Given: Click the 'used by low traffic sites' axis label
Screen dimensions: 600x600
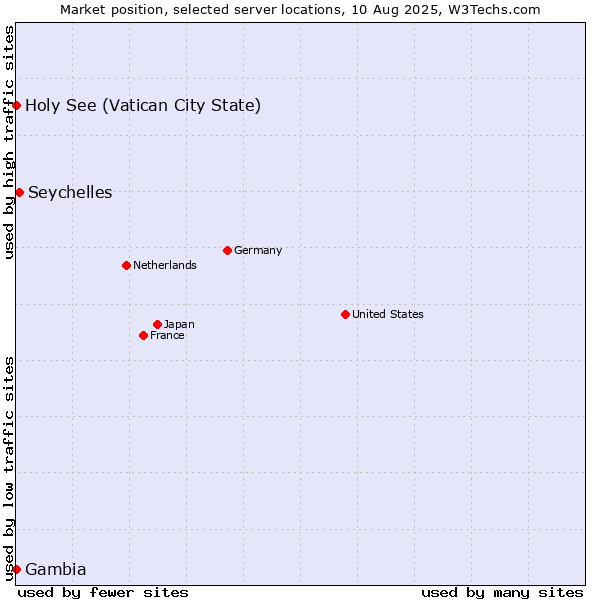Looking at the screenshot, I should [9, 469].
